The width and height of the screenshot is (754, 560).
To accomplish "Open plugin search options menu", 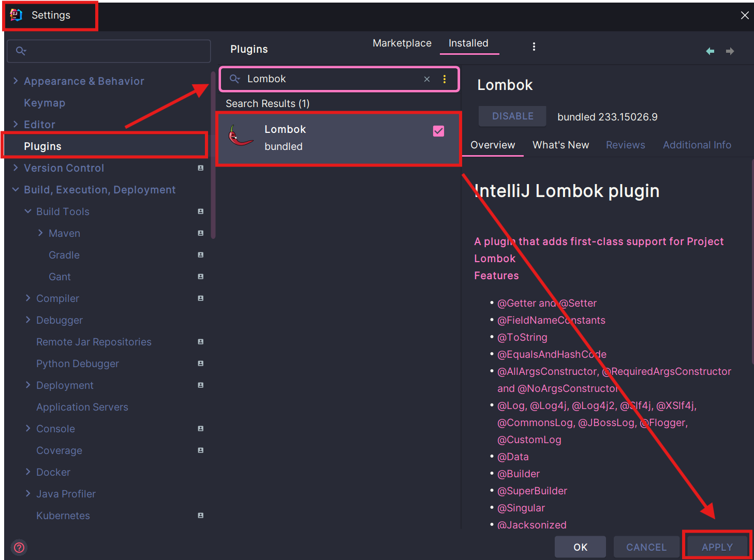I will click(445, 79).
